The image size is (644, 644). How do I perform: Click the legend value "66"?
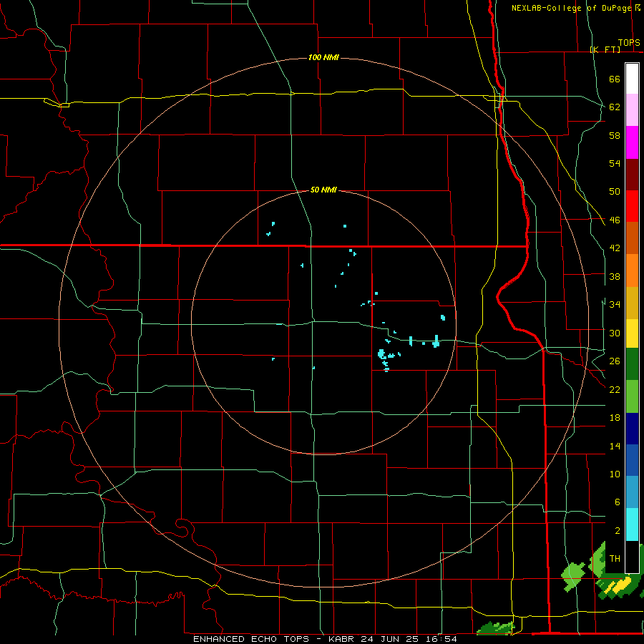click(615, 79)
